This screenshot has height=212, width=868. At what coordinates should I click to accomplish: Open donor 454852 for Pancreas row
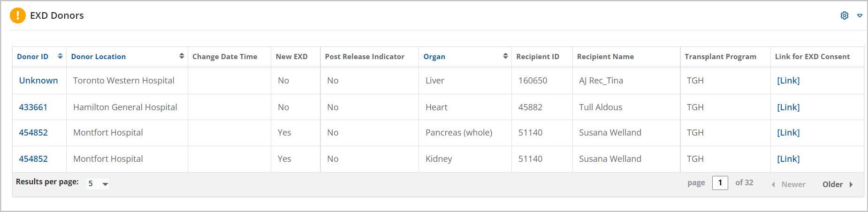(33, 133)
